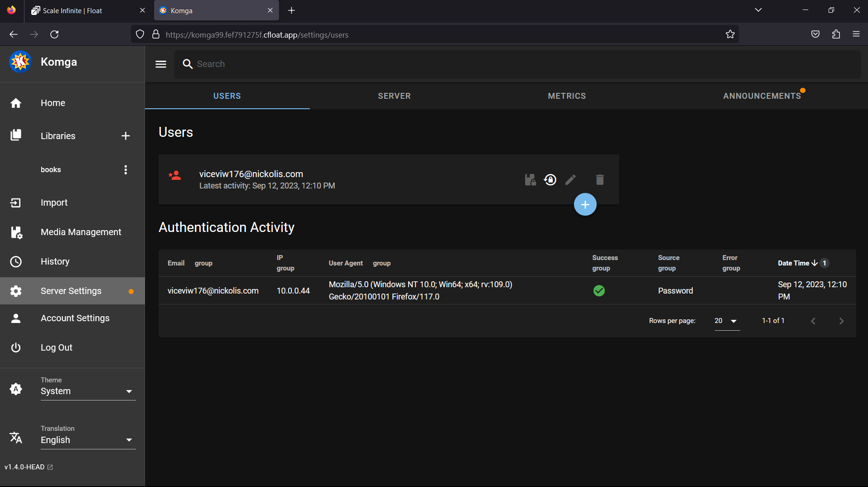This screenshot has width=868, height=487.
Task: Click the browser URL address bar
Action: [435, 35]
